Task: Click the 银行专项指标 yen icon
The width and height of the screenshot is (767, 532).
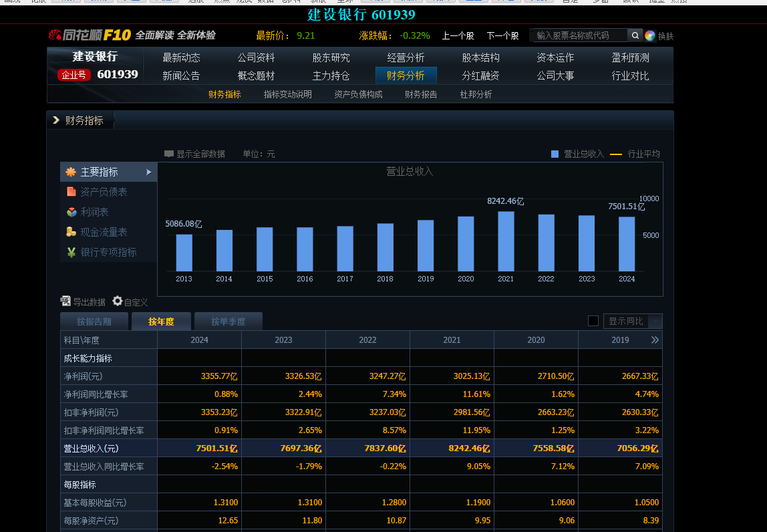Action: (71, 252)
